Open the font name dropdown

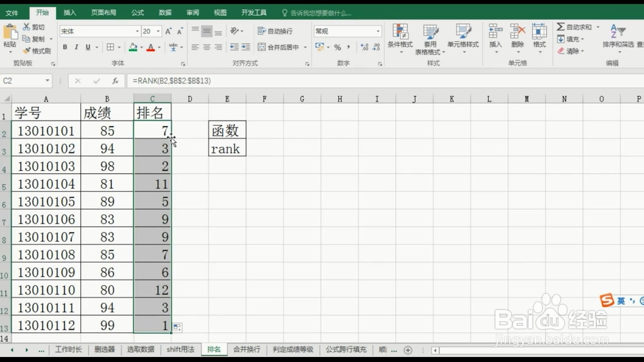[138, 31]
